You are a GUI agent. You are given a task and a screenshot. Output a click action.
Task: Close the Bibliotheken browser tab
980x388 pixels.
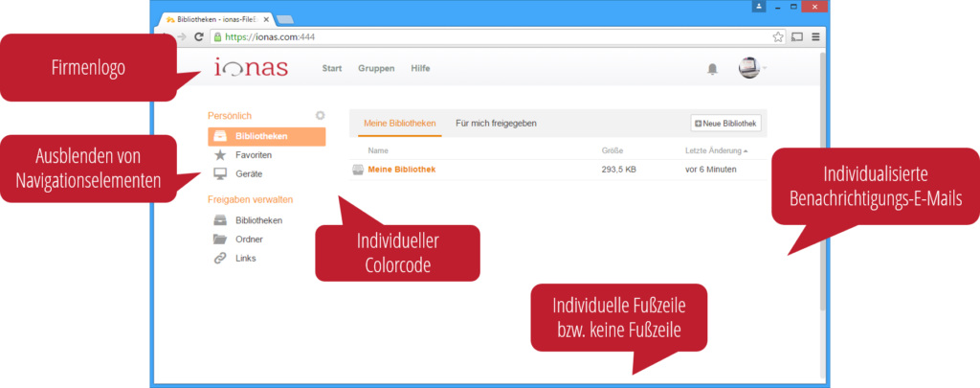(266, 19)
